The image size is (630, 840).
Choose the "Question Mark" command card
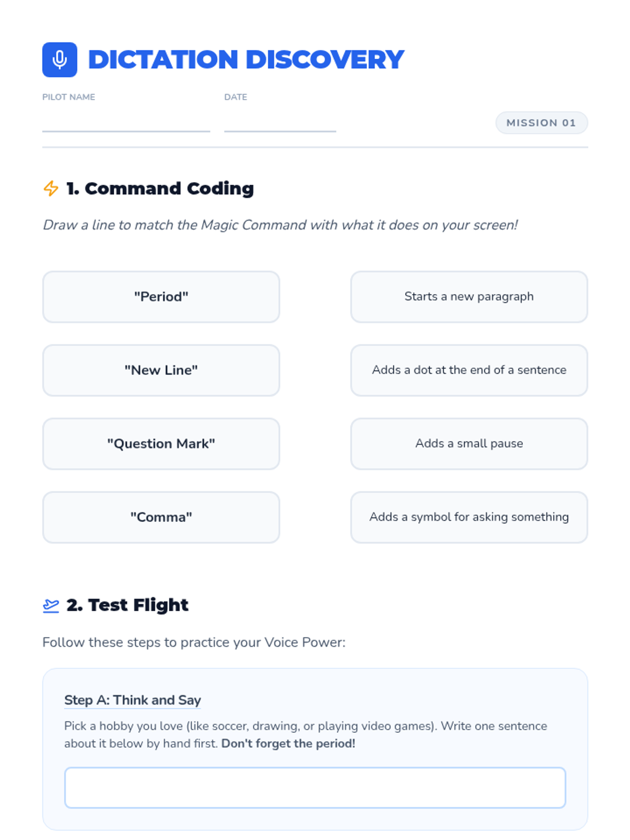coord(161,444)
